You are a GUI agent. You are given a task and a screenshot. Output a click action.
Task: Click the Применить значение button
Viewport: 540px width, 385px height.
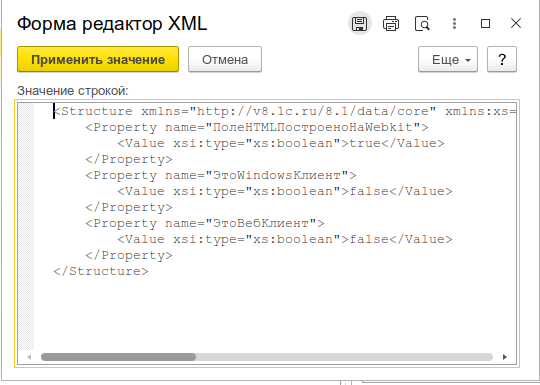98,59
